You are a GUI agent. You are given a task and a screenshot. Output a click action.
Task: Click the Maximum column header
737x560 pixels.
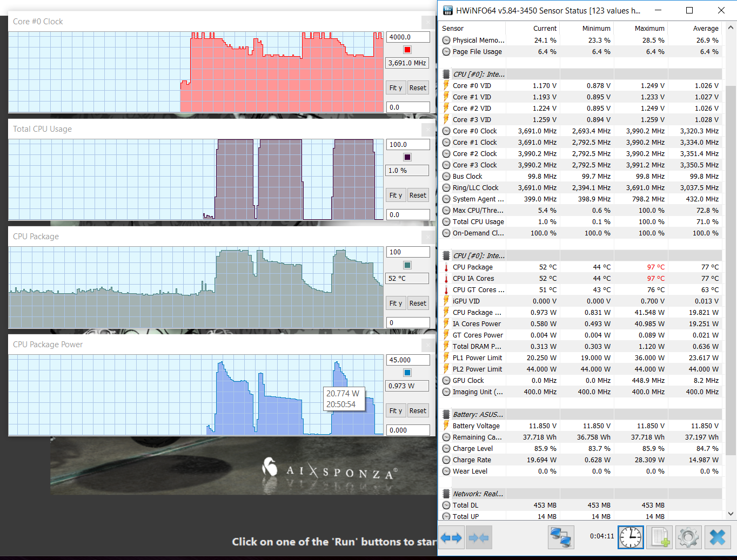click(649, 28)
